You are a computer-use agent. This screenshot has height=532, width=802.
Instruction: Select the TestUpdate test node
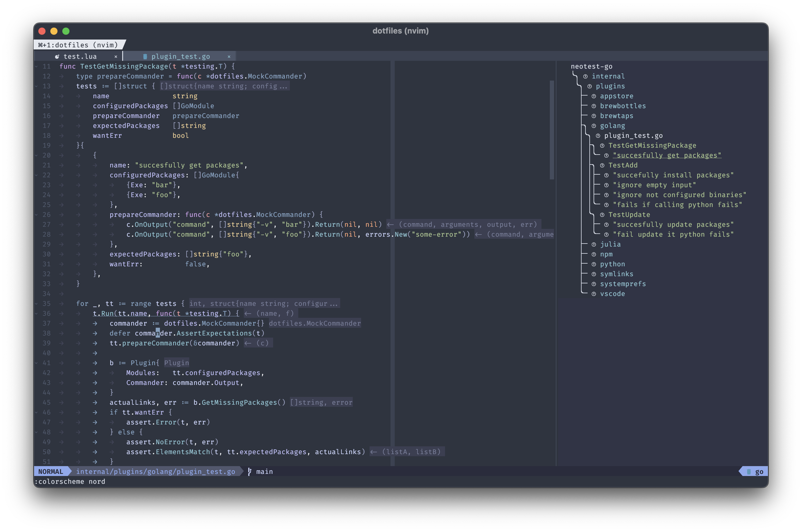click(x=629, y=215)
